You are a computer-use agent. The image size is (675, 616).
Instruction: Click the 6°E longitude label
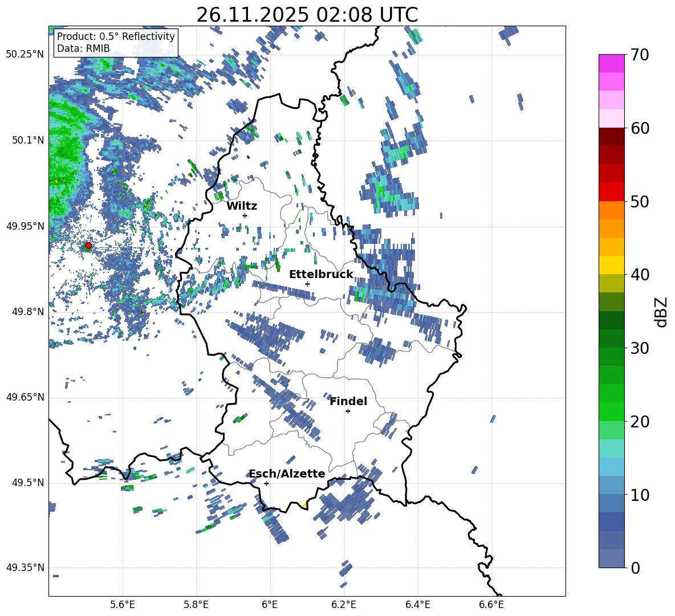(270, 605)
